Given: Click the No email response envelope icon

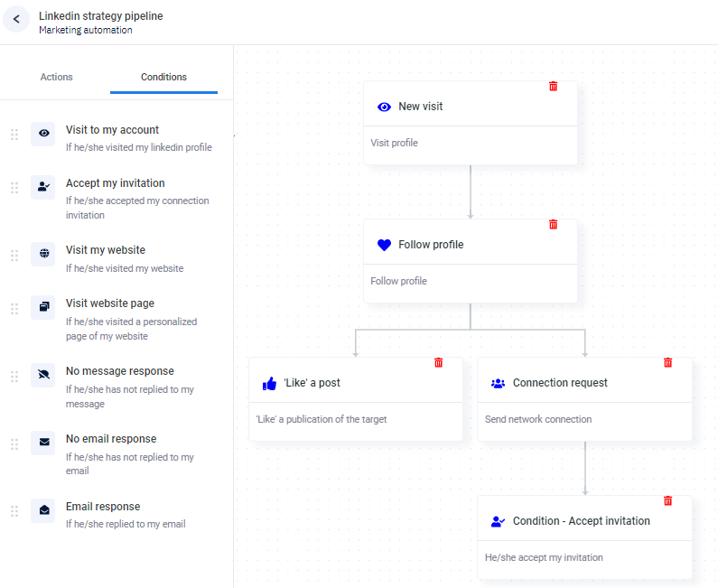Looking at the screenshot, I should point(42,443).
